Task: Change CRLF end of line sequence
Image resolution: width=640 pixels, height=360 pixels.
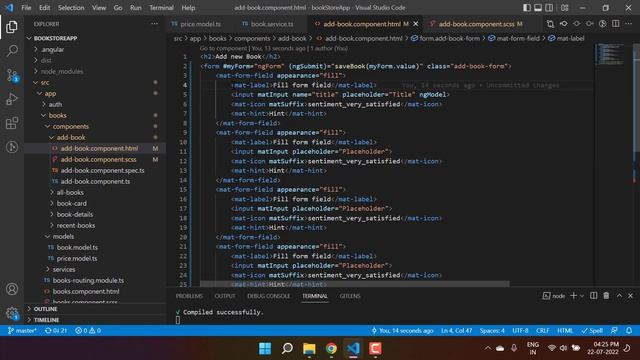Action: 542,330
